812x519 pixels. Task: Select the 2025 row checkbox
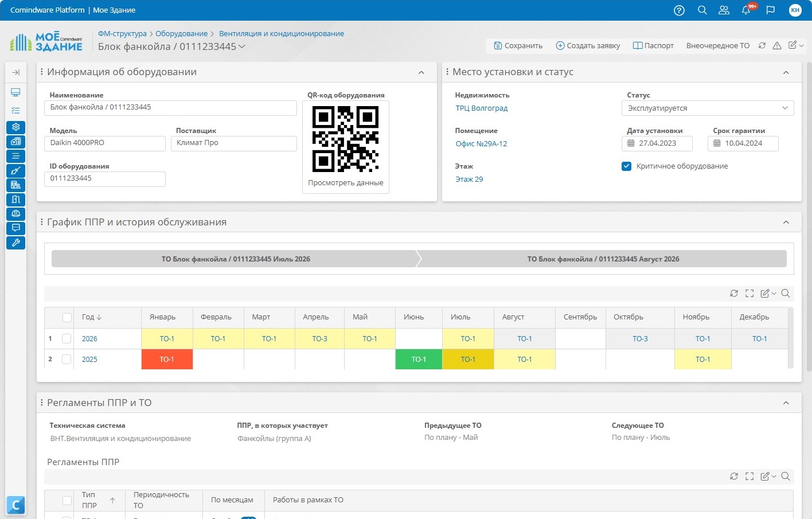[67, 360]
